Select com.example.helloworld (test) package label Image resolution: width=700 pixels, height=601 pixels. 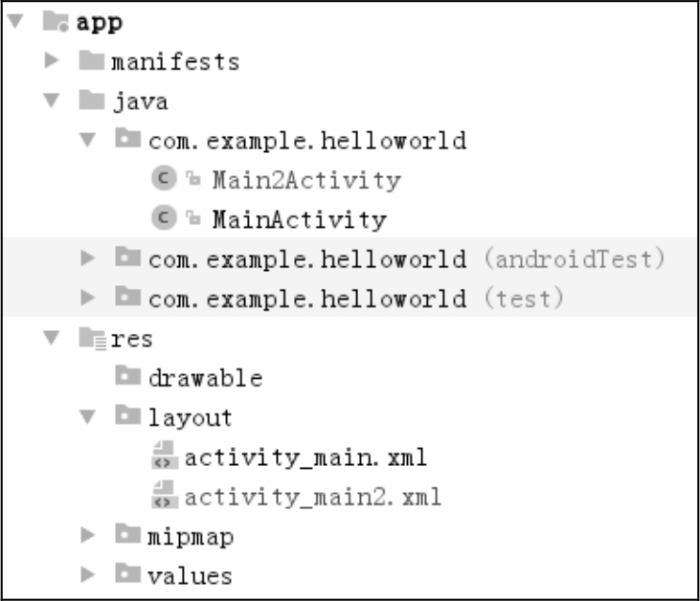[356, 299]
